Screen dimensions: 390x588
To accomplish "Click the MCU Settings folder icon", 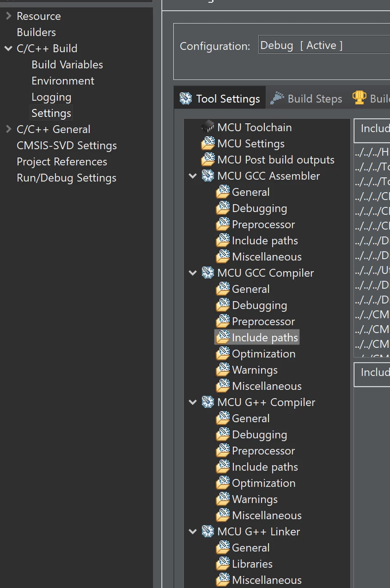I will [x=208, y=143].
